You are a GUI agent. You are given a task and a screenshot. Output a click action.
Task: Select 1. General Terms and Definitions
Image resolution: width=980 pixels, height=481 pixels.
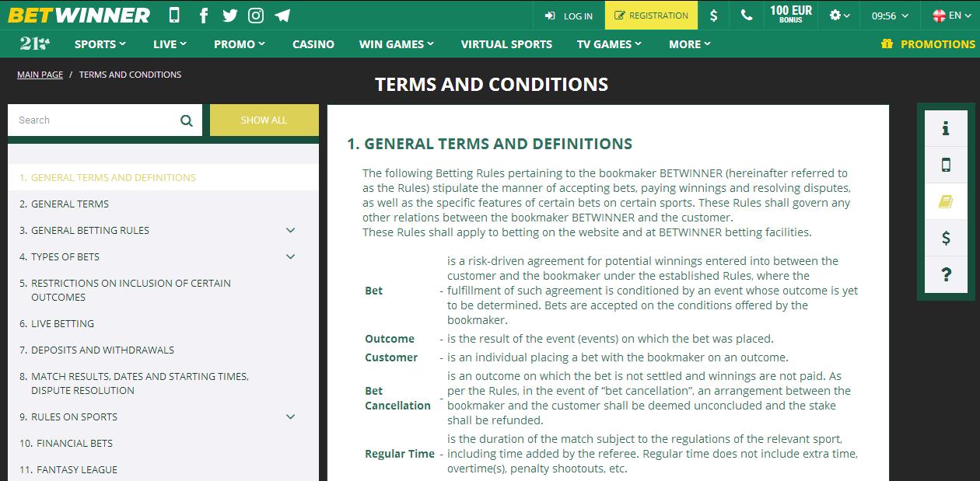163,177
